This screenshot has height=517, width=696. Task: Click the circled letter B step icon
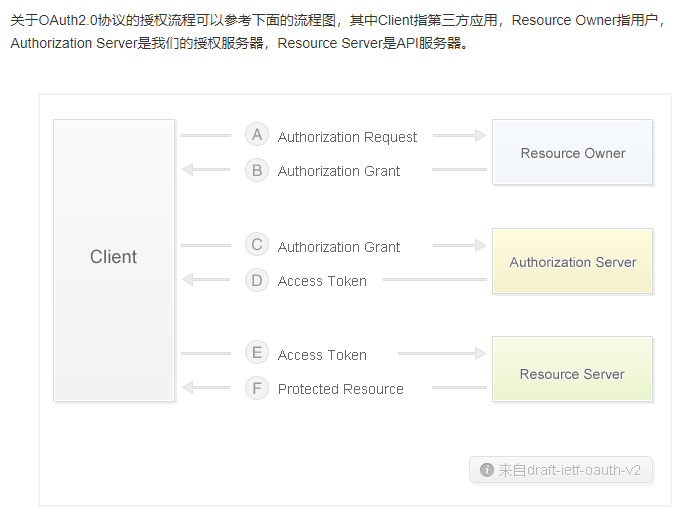coord(257,170)
